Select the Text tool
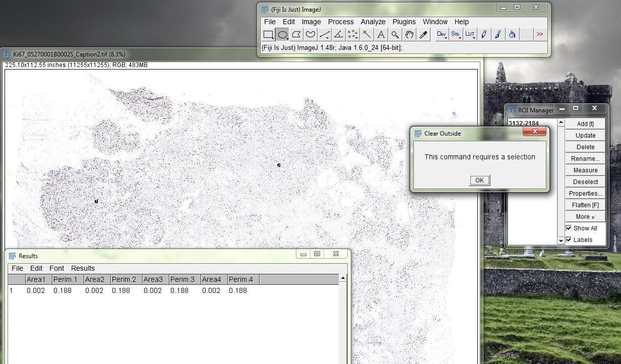The width and height of the screenshot is (621, 364). [x=381, y=34]
